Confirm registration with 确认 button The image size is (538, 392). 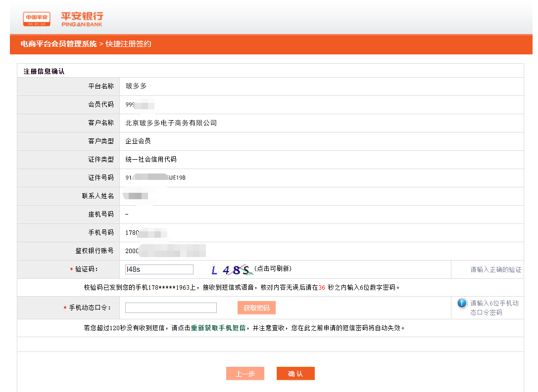[295, 374]
